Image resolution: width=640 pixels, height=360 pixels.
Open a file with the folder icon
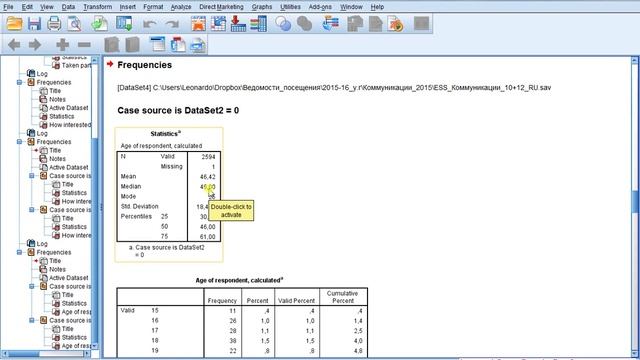[x=14, y=24]
